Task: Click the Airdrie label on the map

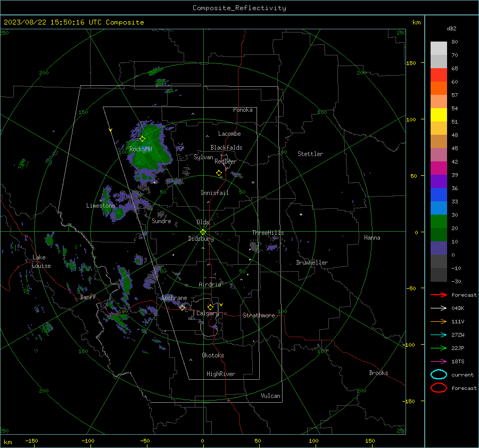Action: (210, 284)
